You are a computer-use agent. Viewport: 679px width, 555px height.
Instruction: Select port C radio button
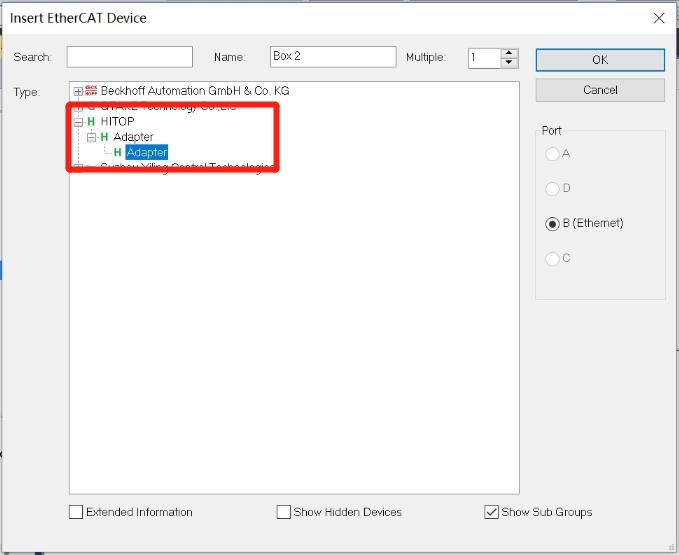[552, 259]
